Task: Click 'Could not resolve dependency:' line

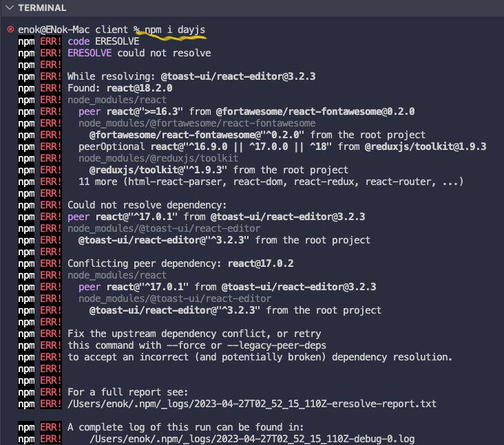Action: pos(147,205)
